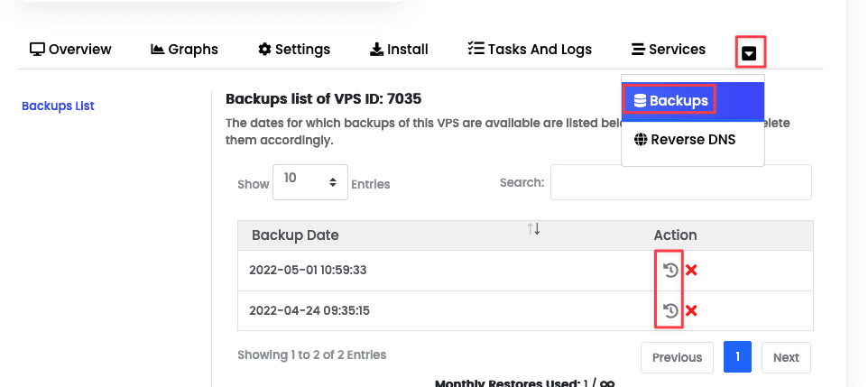
Task: Open the Settings tab
Action: pos(294,50)
